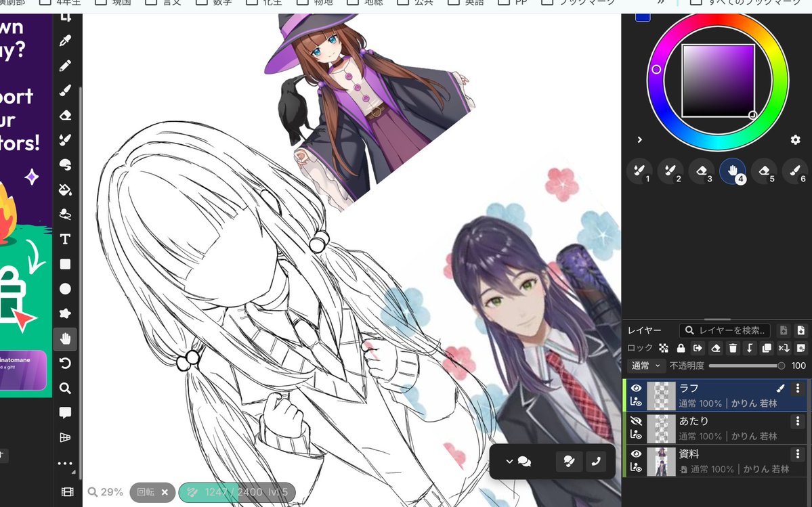Select eraser preset slot 3
Image resolution: width=812 pixels, height=507 pixels.
pyautogui.click(x=702, y=171)
